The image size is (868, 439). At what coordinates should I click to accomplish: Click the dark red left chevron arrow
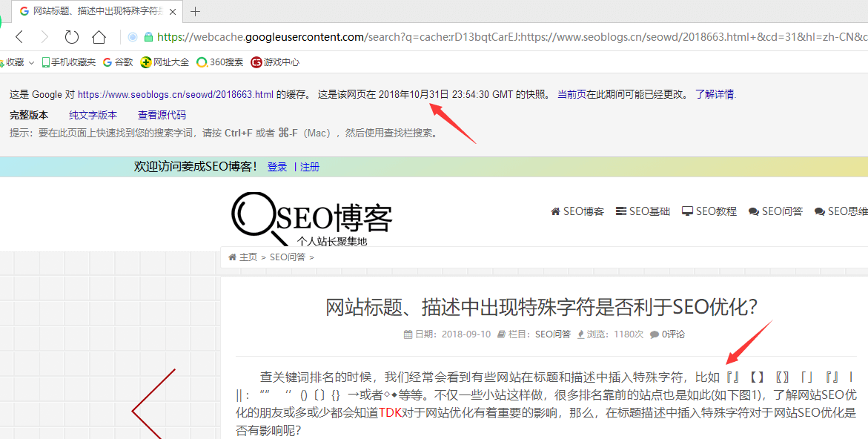[153, 404]
